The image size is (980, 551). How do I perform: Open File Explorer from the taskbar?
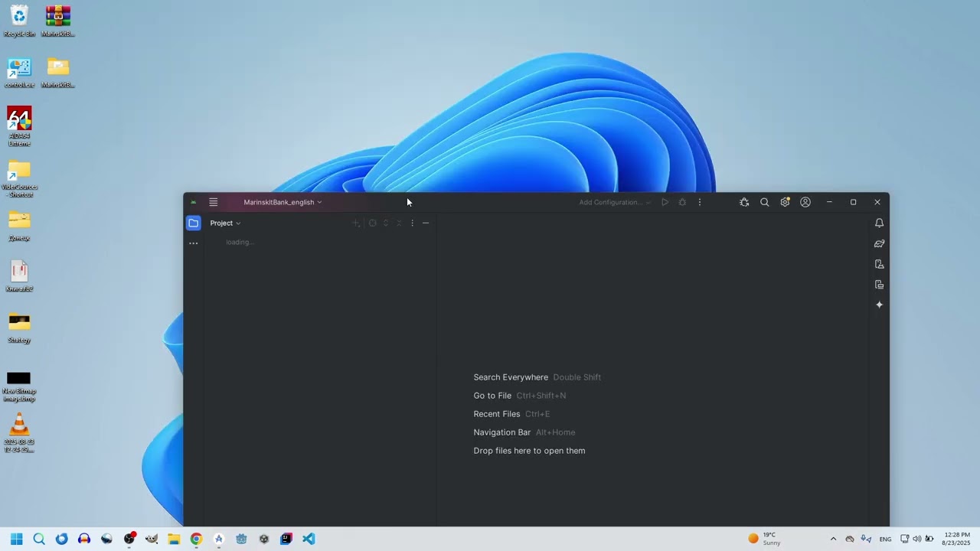174,539
